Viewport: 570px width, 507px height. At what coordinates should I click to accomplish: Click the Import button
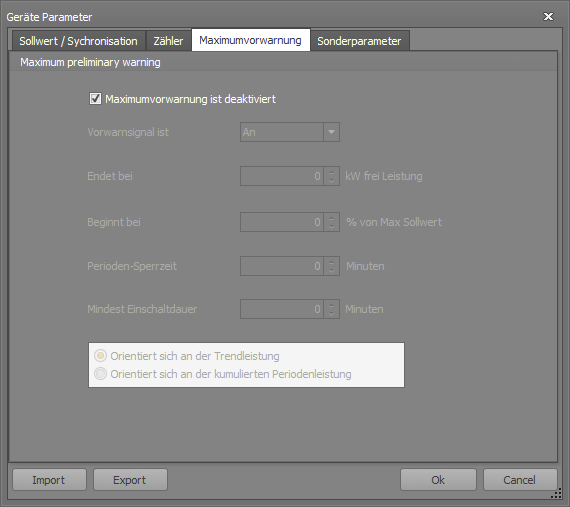tap(49, 480)
